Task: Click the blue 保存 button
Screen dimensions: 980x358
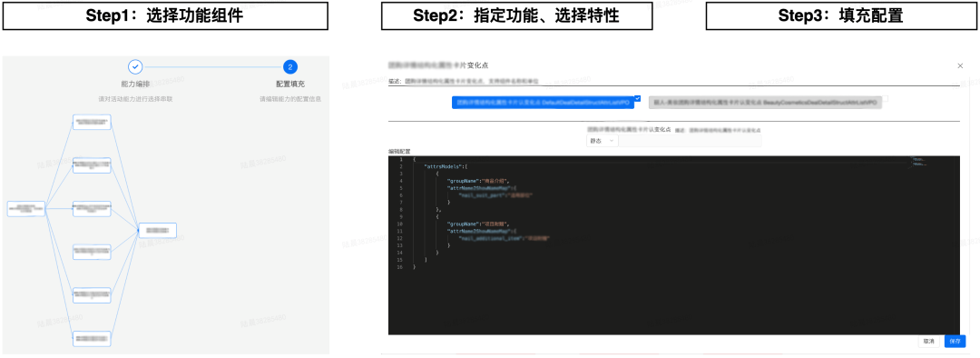Action: coord(955,341)
